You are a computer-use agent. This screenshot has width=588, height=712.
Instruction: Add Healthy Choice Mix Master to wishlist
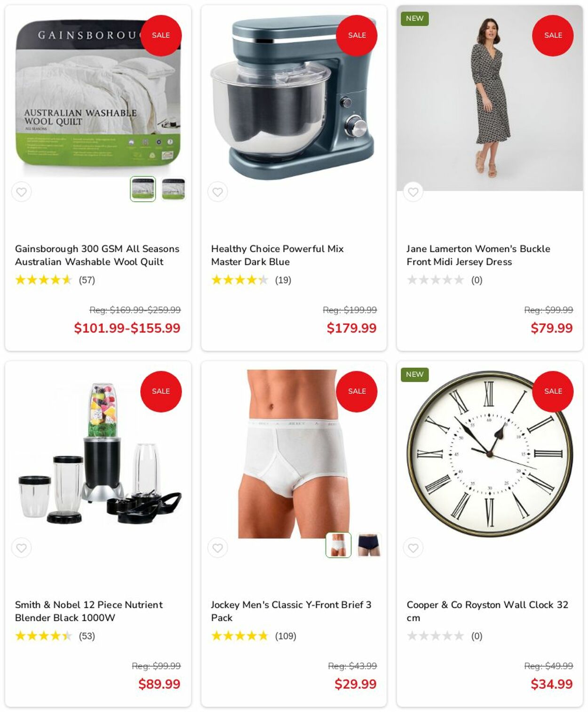217,192
